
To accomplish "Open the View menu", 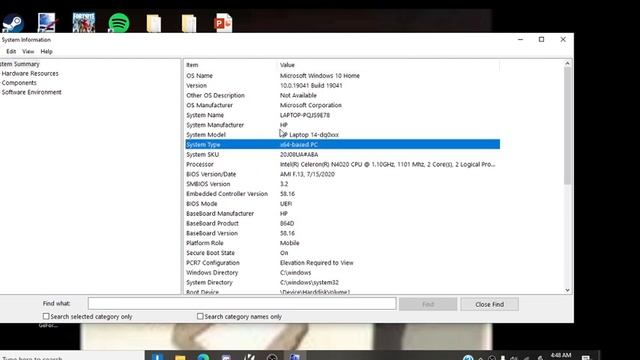I will (x=28, y=51).
